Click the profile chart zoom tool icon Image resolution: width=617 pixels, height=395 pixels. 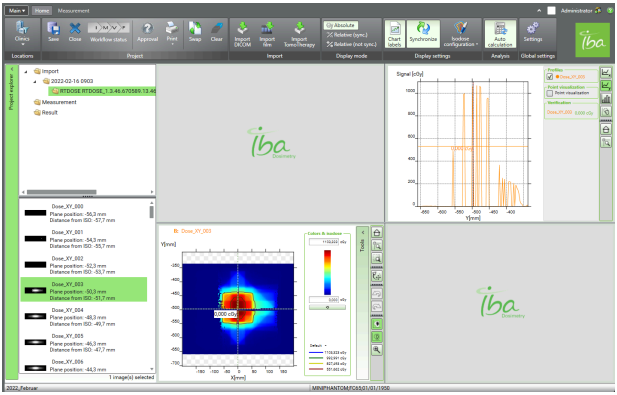click(606, 142)
